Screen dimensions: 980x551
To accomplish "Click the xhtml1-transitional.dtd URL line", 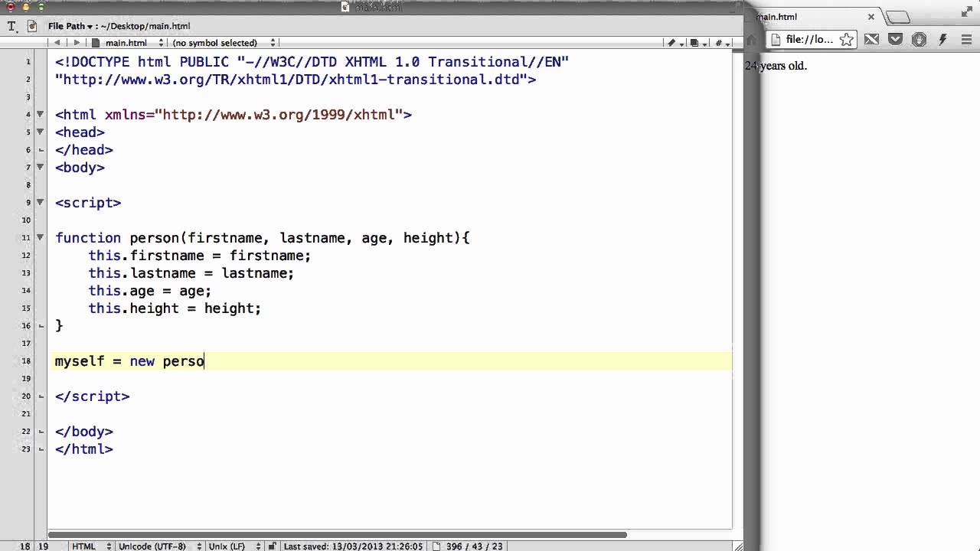I will pos(296,80).
